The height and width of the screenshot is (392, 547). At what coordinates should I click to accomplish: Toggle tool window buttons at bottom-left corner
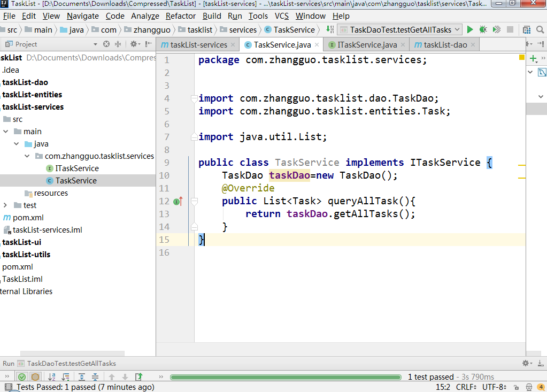[x=9, y=387]
